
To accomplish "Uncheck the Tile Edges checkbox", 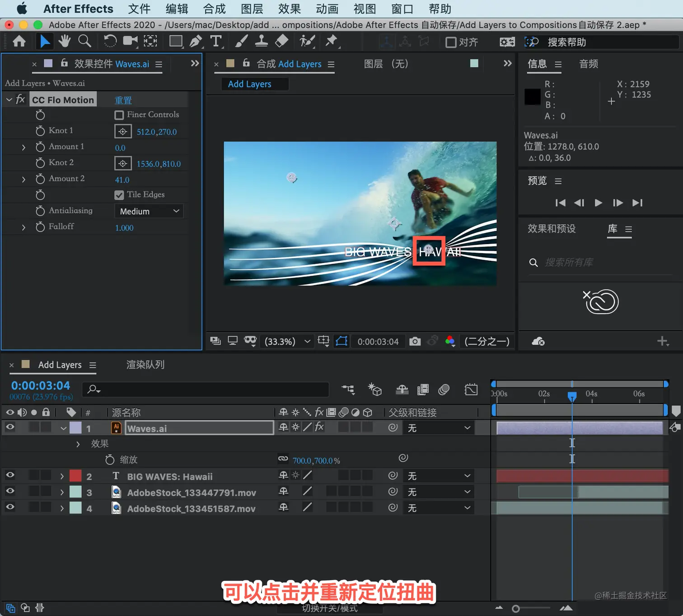I will coord(119,195).
